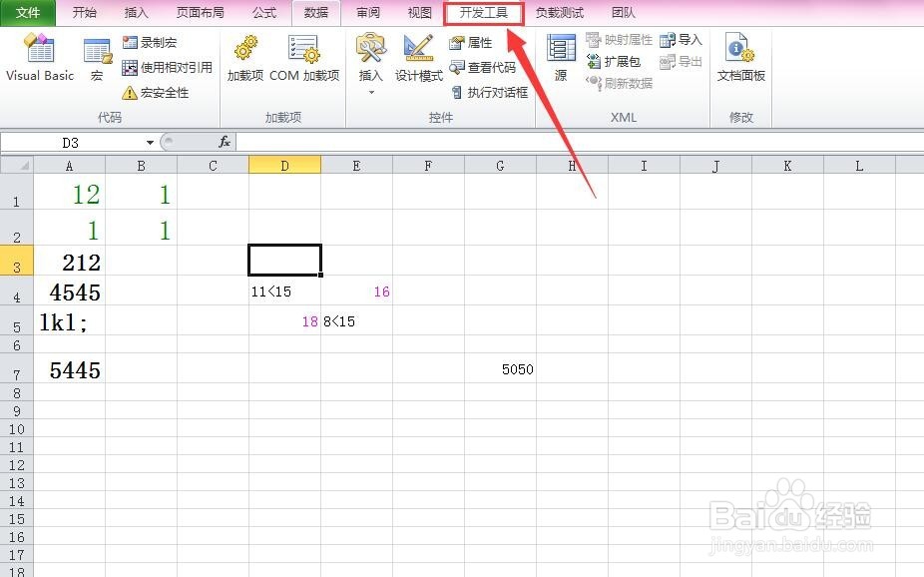Click the 导出 export button
This screenshot has width=924, height=577.
pos(683,61)
